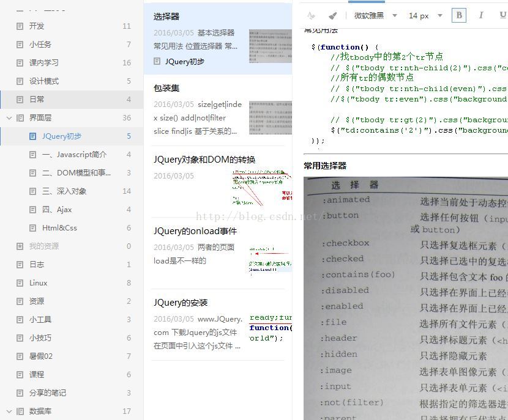Open 分享的笔记 notebook

coord(72,393)
